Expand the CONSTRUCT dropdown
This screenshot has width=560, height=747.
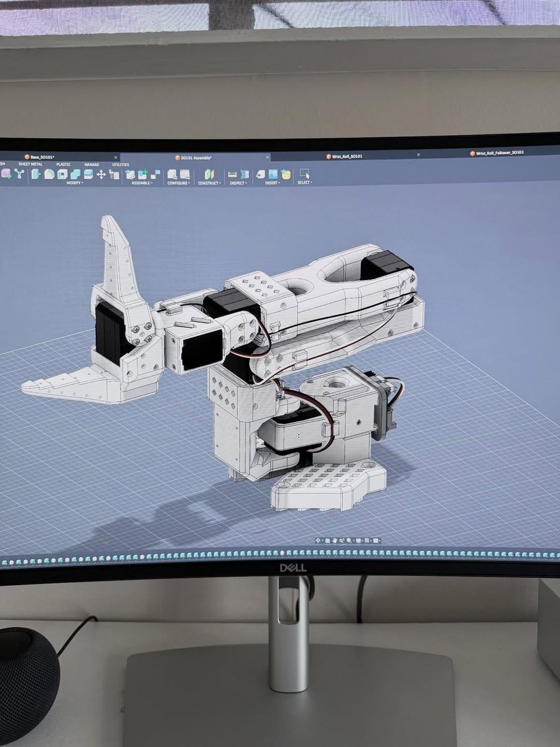209,183
